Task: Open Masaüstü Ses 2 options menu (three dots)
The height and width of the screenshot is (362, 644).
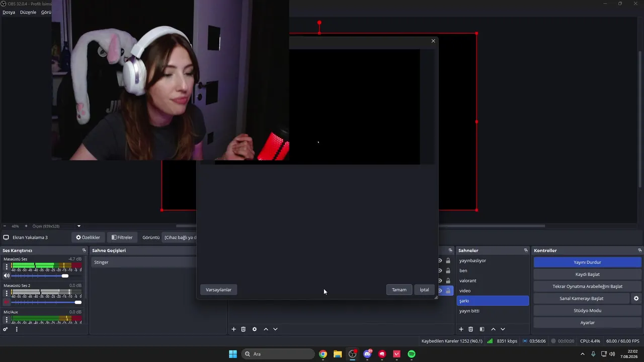Action: point(7,293)
